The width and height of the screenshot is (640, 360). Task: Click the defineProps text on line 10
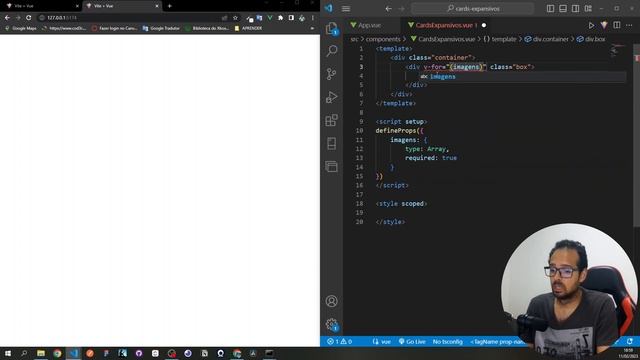point(396,131)
